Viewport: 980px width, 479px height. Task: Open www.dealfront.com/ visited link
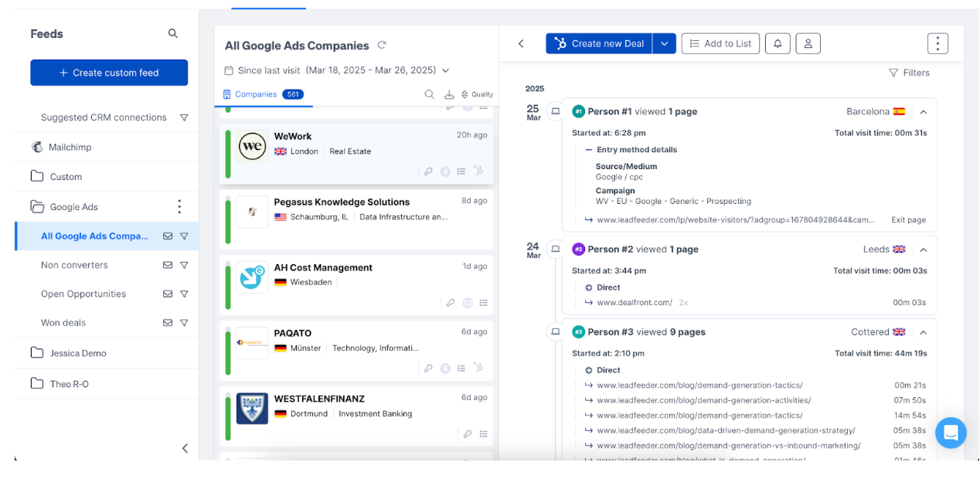click(x=635, y=302)
